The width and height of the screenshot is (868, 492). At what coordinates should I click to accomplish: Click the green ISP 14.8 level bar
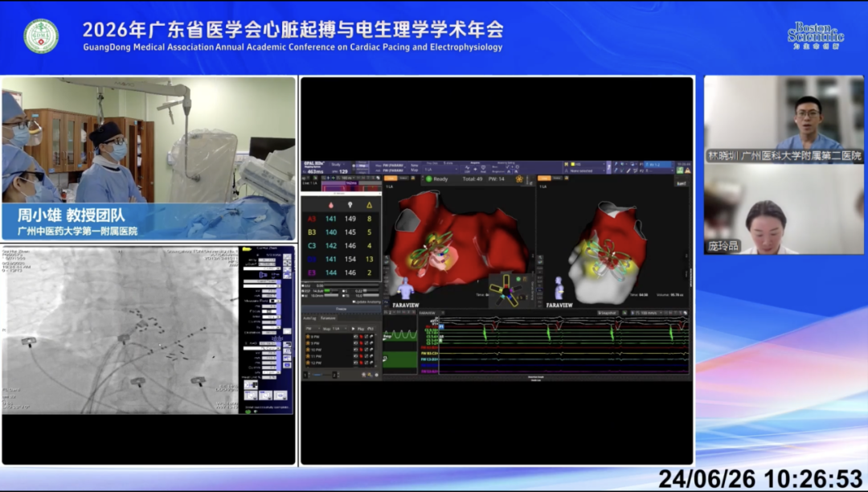[327, 291]
